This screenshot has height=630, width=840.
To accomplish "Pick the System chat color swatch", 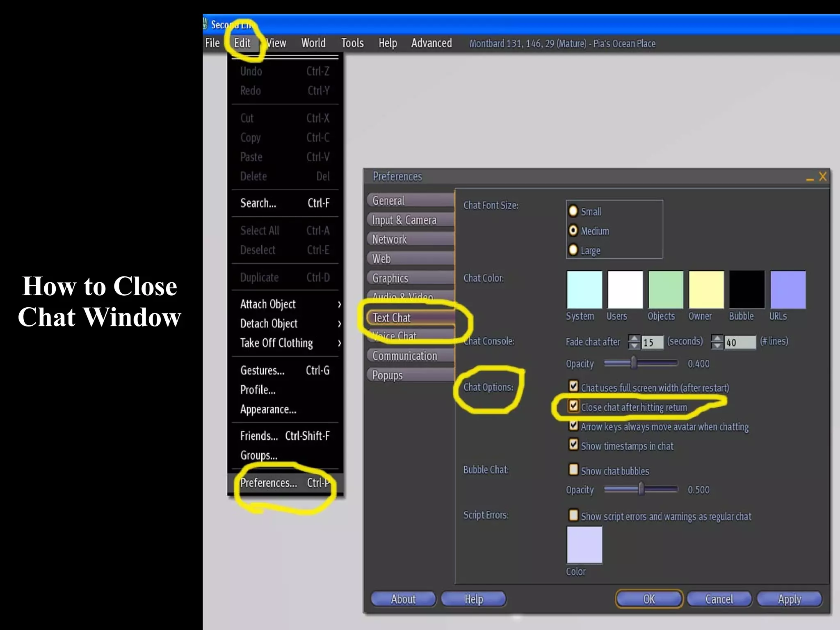I will (584, 290).
